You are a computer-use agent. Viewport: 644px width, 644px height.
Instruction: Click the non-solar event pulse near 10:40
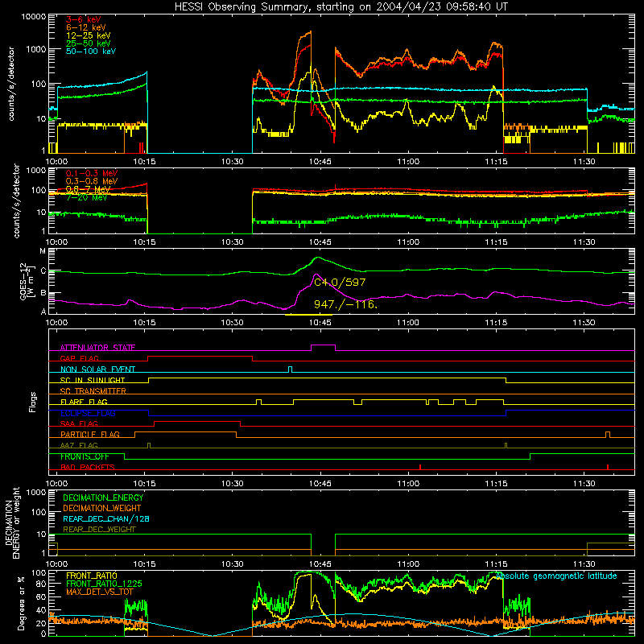pos(291,368)
